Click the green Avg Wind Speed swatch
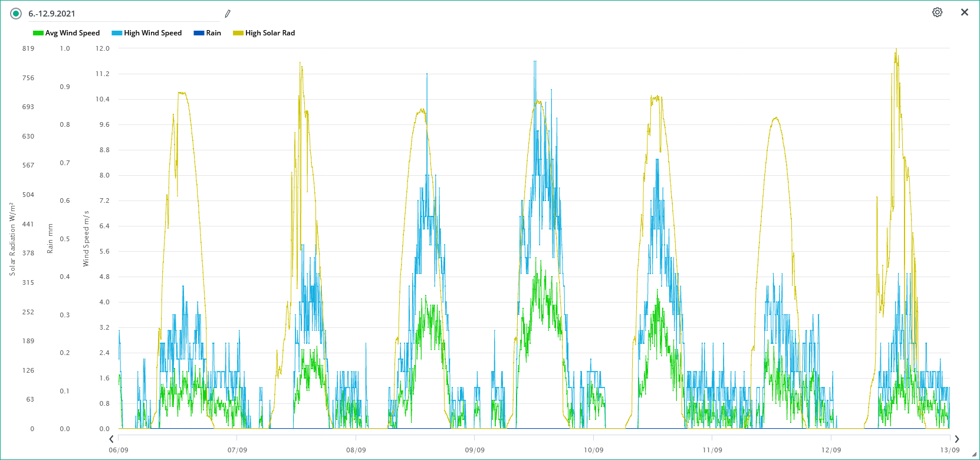980x460 pixels. (38, 33)
